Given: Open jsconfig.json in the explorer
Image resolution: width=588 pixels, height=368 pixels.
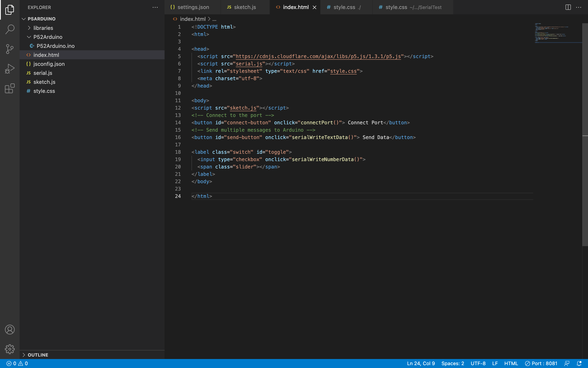Looking at the screenshot, I should point(92,64).
